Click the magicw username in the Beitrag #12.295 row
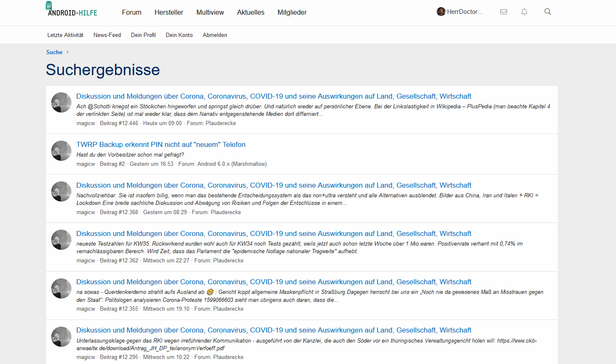 pyautogui.click(x=86, y=357)
